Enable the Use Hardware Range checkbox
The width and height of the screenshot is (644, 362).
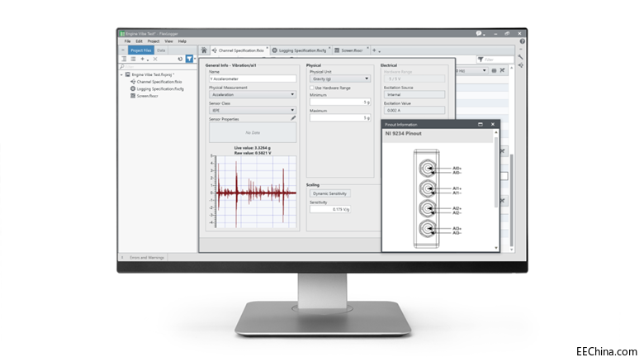tap(312, 88)
